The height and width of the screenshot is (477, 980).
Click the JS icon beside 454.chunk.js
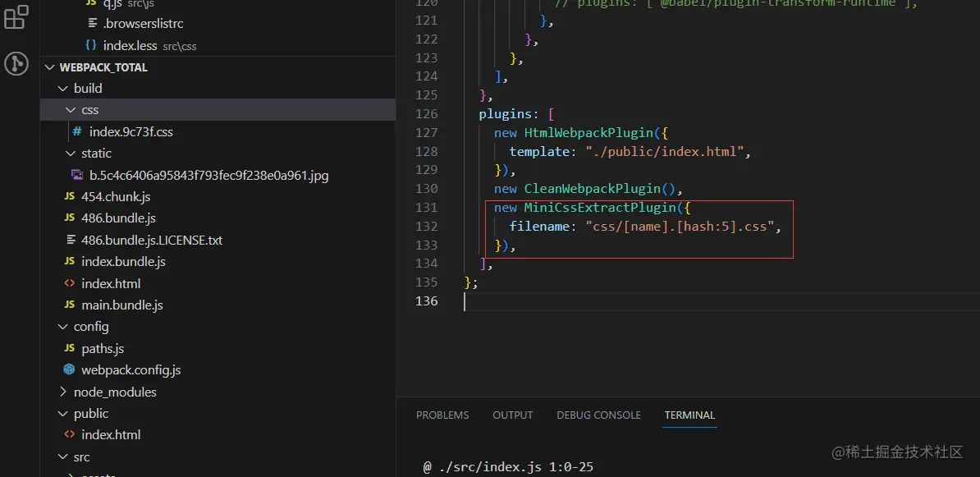pyautogui.click(x=70, y=197)
